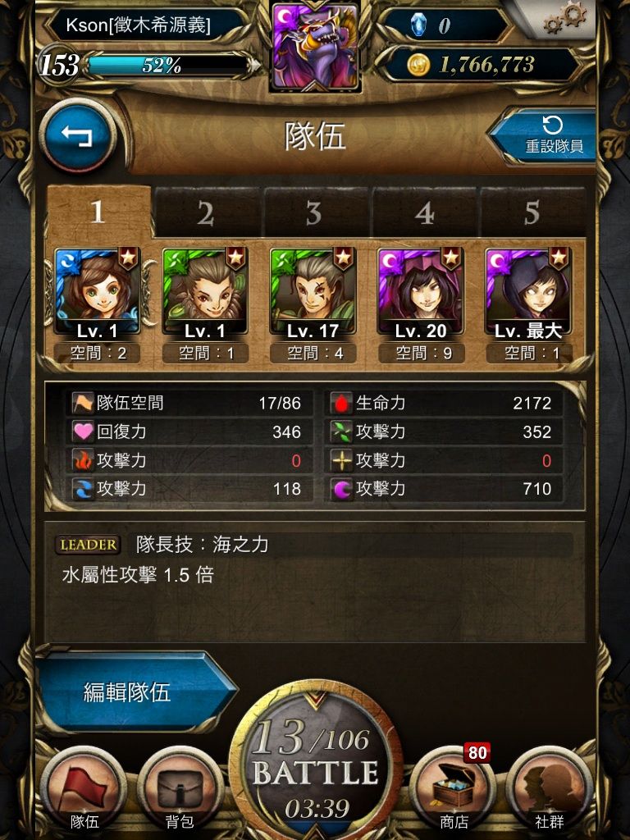Select the purple dragon avatar portrait
630x840 pixels.
tap(315, 46)
